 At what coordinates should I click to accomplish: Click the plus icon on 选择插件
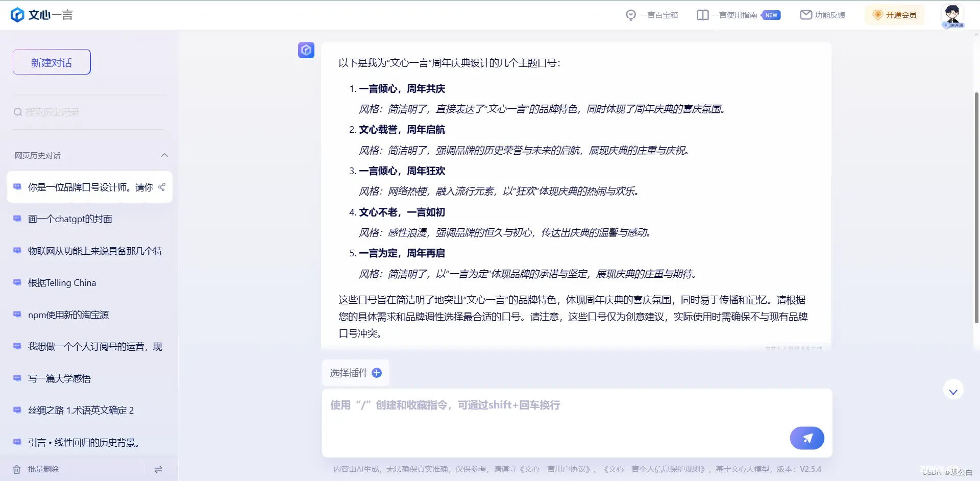click(x=377, y=373)
